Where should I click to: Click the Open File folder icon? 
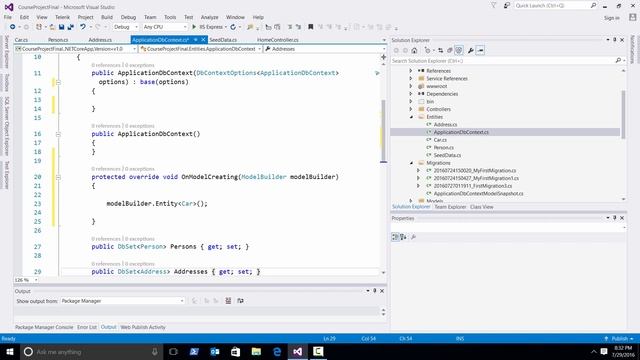click(52, 27)
